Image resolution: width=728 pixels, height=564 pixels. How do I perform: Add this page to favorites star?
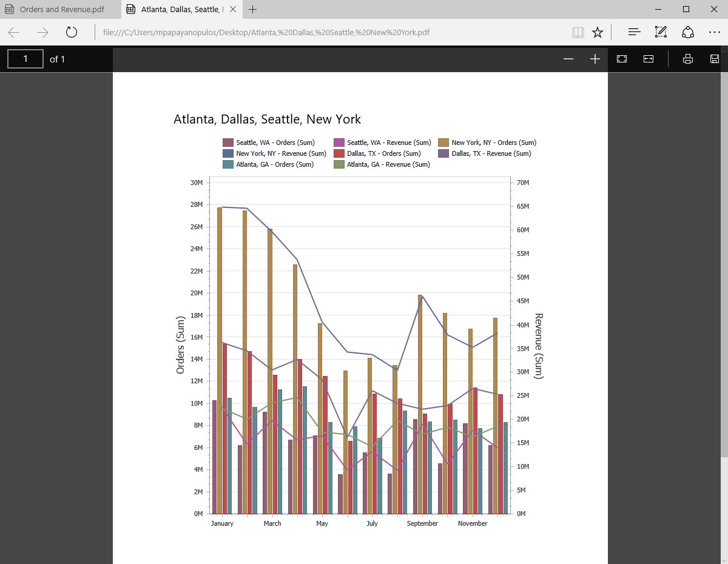point(598,32)
